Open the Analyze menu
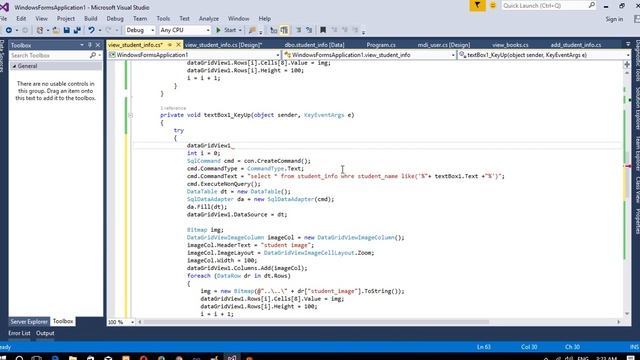This screenshot has width=640, height=360. pyautogui.click(x=209, y=19)
